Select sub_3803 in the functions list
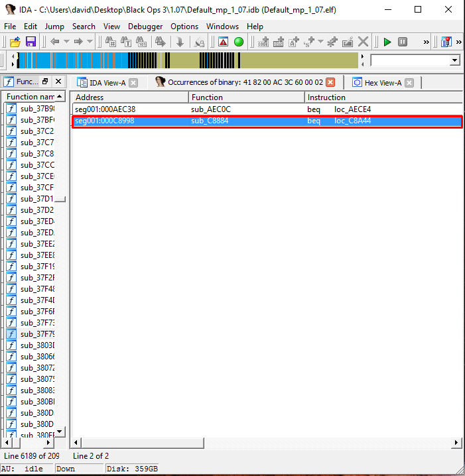The width and height of the screenshot is (465, 476). (x=30, y=345)
